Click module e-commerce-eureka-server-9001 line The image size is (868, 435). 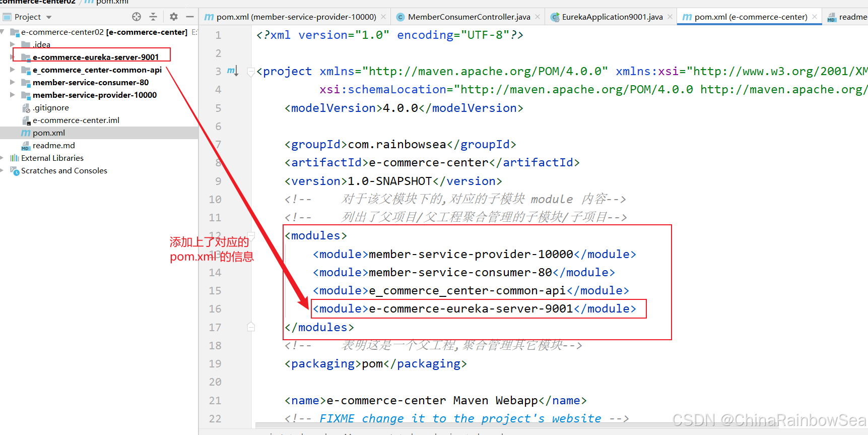[x=475, y=308]
